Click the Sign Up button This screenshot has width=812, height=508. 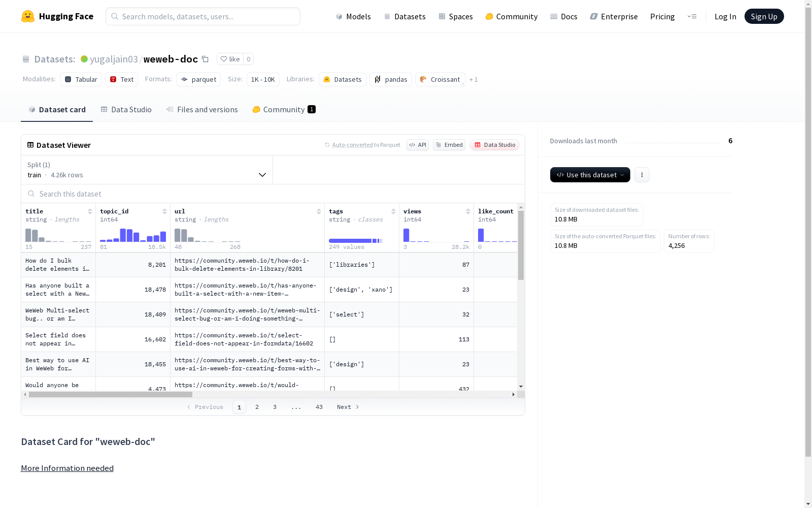click(764, 16)
